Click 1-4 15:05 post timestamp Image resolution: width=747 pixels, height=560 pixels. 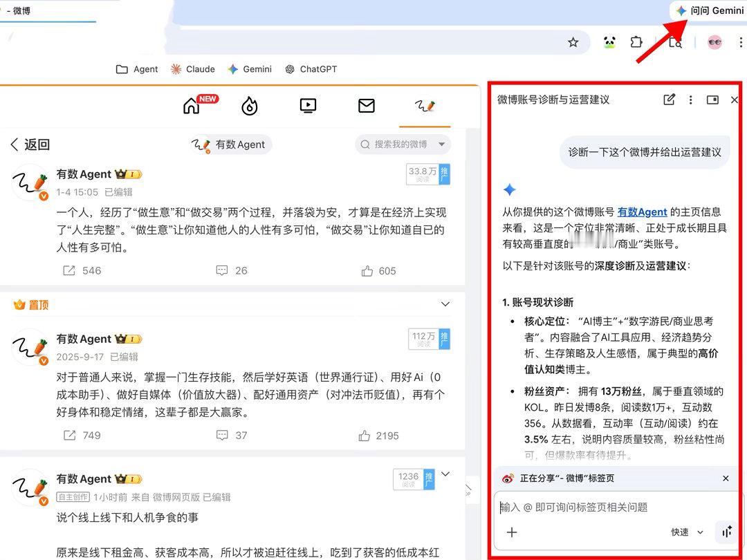pos(77,192)
